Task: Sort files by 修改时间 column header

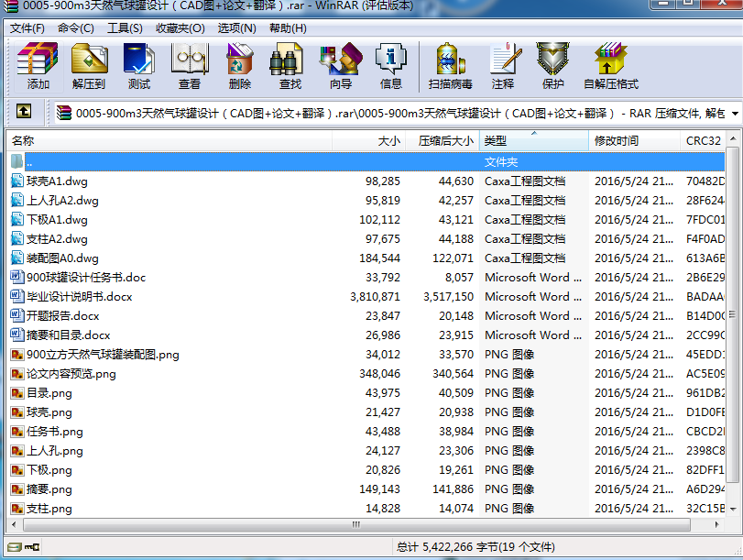Action: 634,140
